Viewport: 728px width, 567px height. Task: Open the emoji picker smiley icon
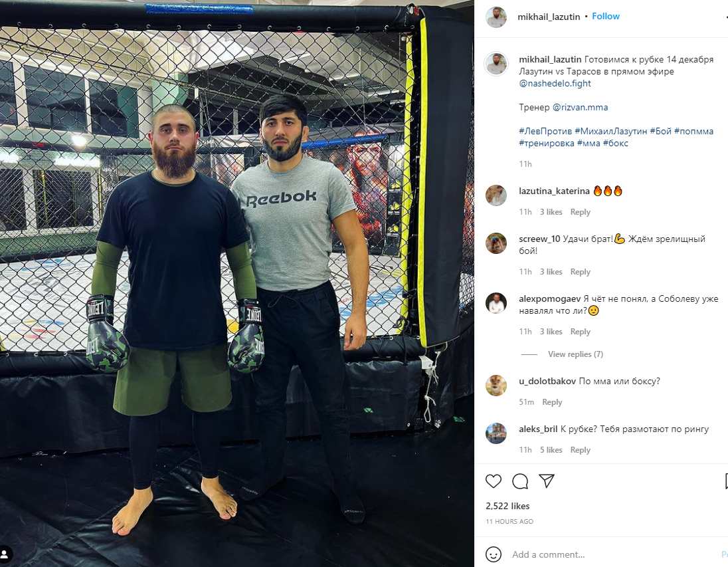point(493,554)
